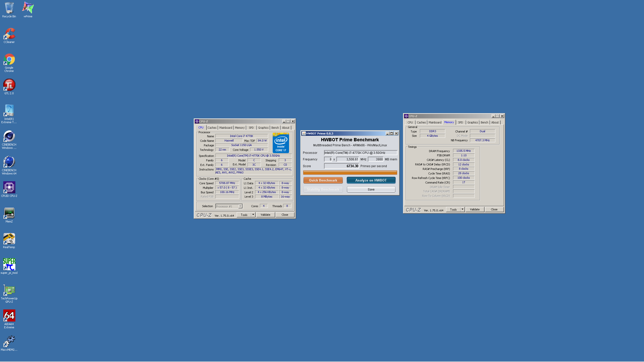Click the Processor name field in HWBOT Prime
The height and width of the screenshot is (362, 644).
pyautogui.click(x=360, y=153)
